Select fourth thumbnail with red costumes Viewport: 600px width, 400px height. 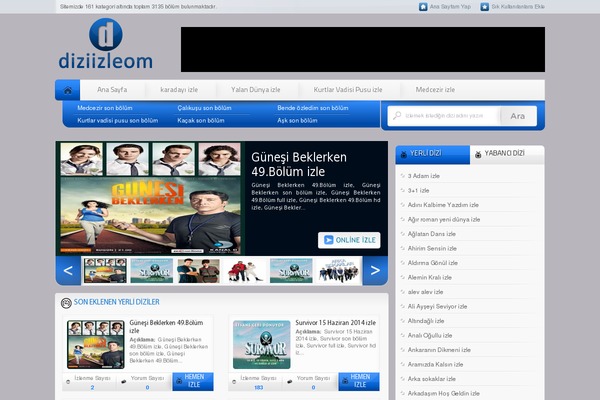point(245,271)
